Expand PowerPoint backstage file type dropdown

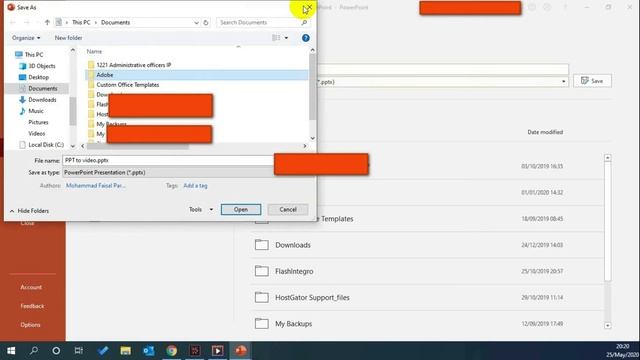(x=563, y=82)
